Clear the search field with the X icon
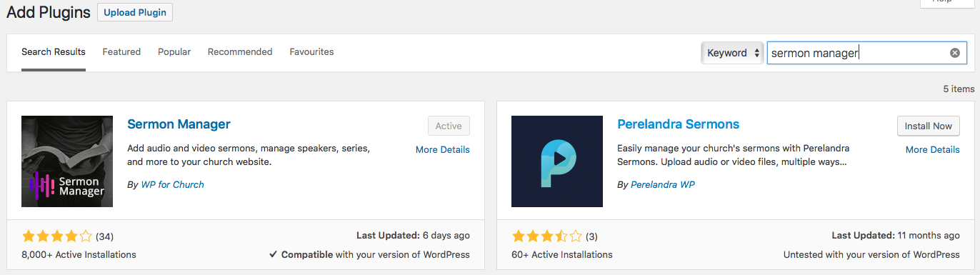The width and height of the screenshot is (980, 275). [x=955, y=53]
